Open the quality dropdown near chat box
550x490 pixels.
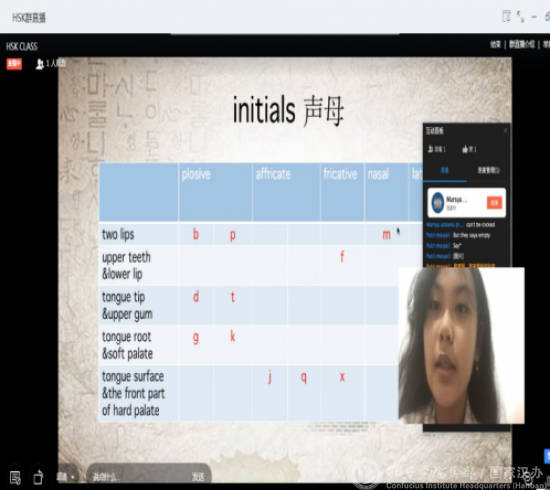click(x=66, y=476)
